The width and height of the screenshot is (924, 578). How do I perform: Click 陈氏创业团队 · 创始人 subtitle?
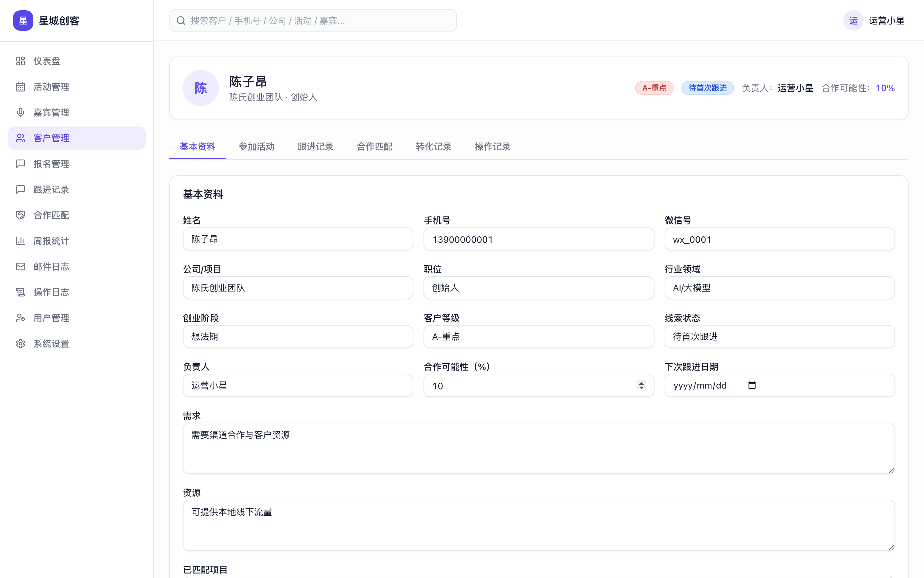point(273,97)
